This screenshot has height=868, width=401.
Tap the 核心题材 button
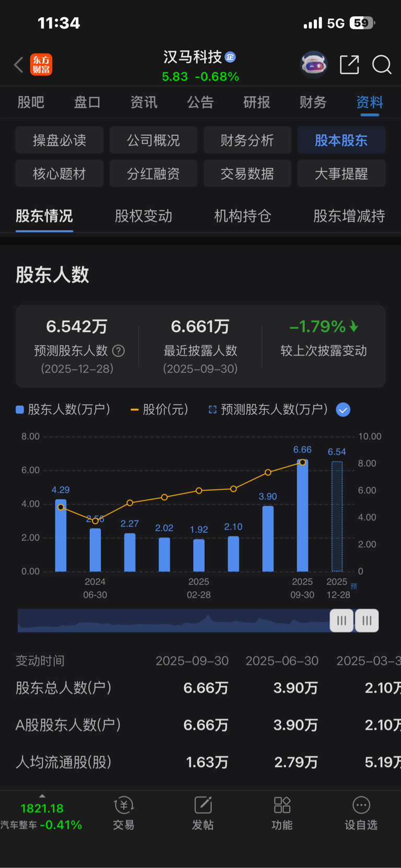pos(60,173)
